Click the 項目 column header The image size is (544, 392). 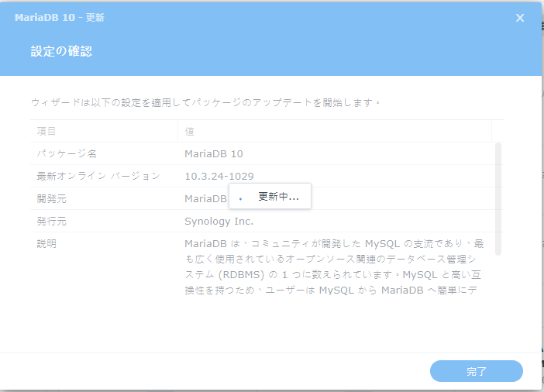coord(104,131)
